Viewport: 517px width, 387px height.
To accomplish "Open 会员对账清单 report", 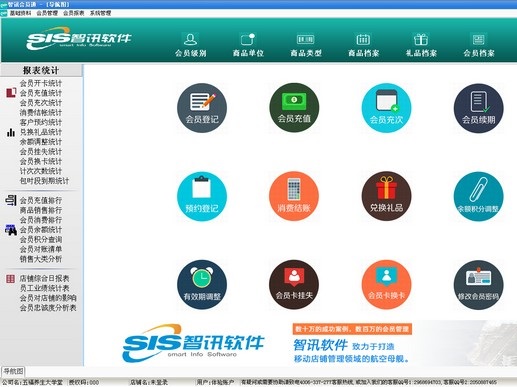I will click(41, 249).
